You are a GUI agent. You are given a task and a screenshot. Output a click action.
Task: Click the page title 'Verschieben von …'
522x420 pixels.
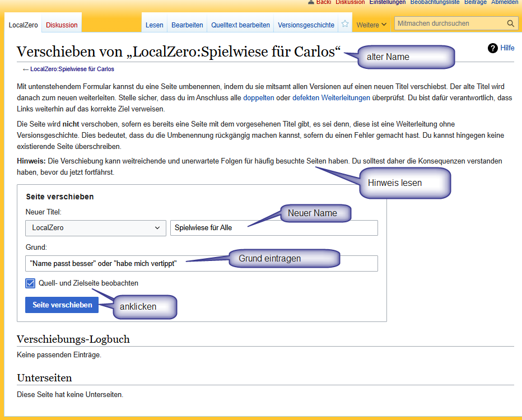tap(179, 52)
